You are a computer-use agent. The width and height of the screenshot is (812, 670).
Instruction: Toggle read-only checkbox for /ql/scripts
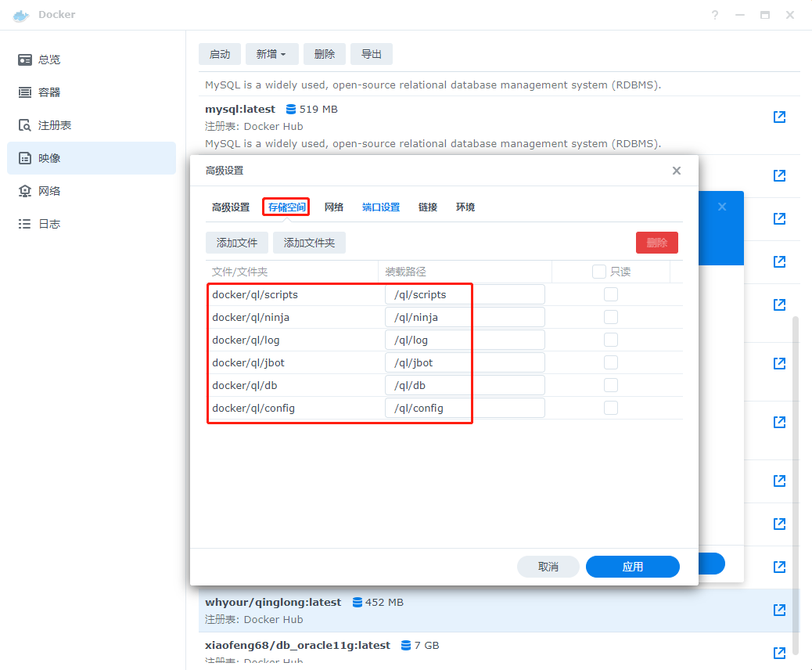tap(611, 294)
